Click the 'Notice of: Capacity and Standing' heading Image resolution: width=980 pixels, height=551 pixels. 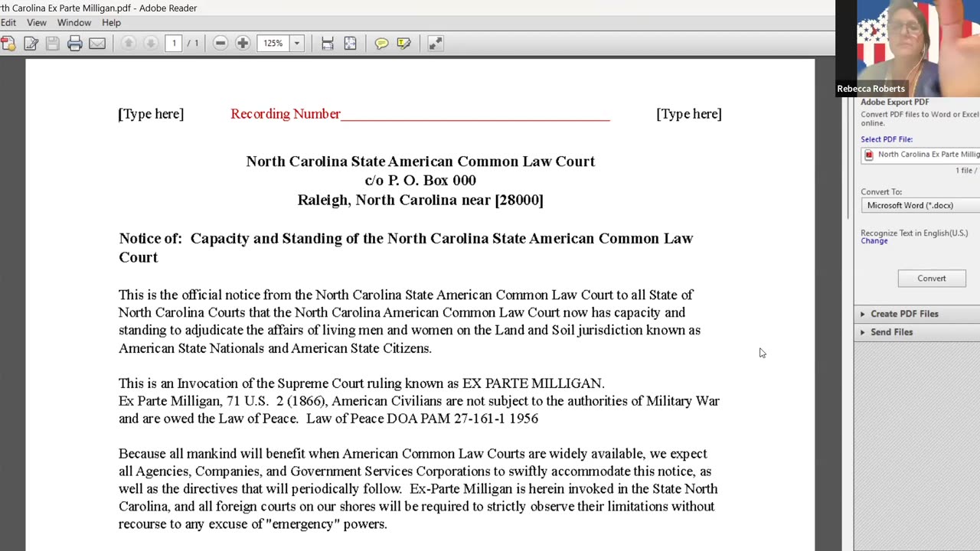click(x=406, y=248)
